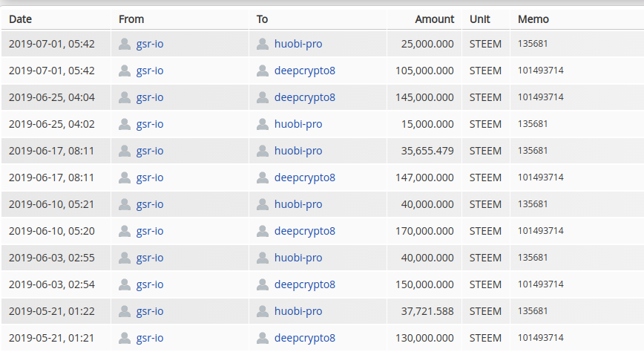This screenshot has height=352, width=644.
Task: Open the huobi-pro link in the first row
Action: [x=298, y=44]
